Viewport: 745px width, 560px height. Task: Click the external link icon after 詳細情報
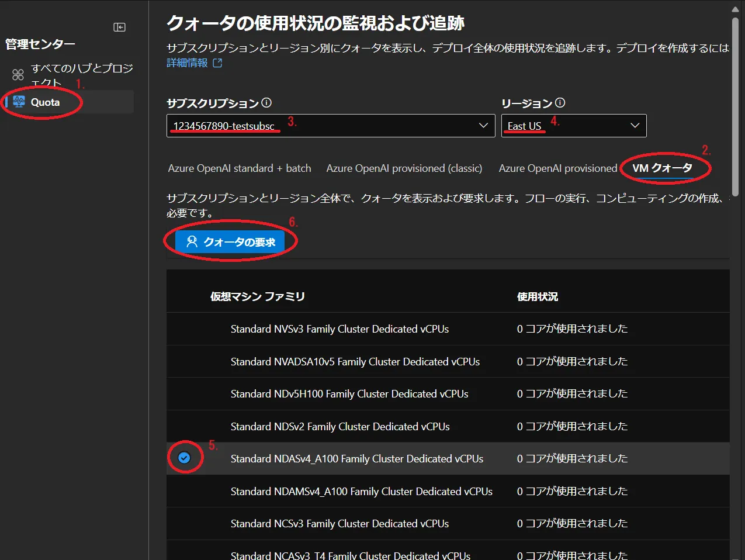pyautogui.click(x=217, y=63)
